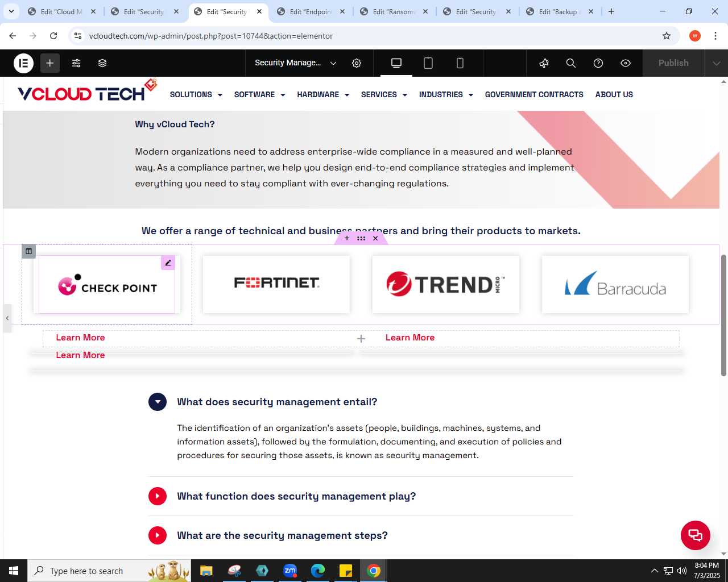Collapse the Elementor panel side arrow

[x=7, y=318]
